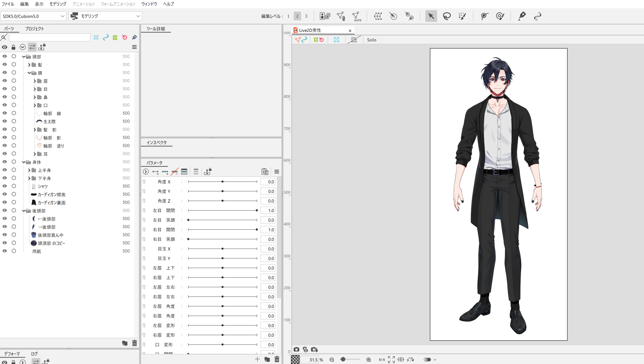Toggle the lock circle for 髪 folder
This screenshot has height=364, width=644.
point(14,65)
